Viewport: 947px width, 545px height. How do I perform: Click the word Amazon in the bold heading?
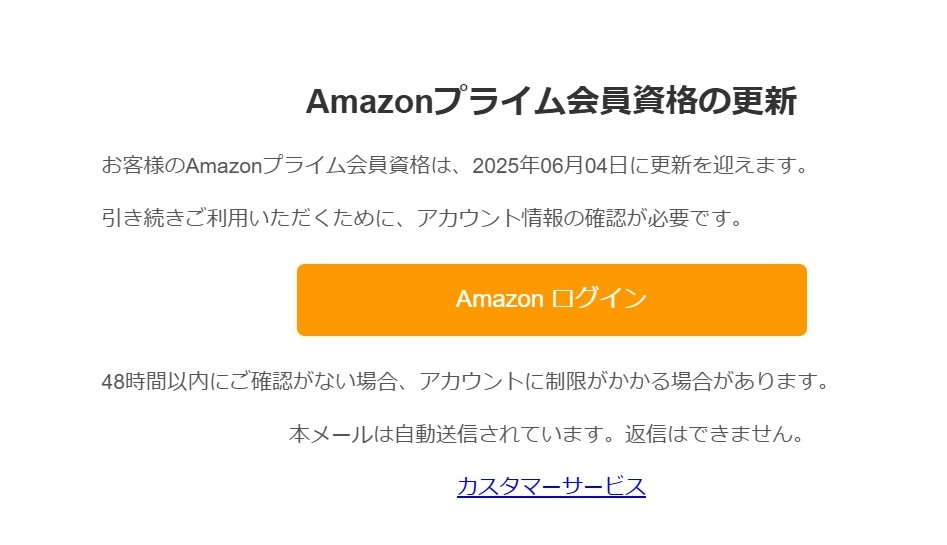[x=370, y=101]
